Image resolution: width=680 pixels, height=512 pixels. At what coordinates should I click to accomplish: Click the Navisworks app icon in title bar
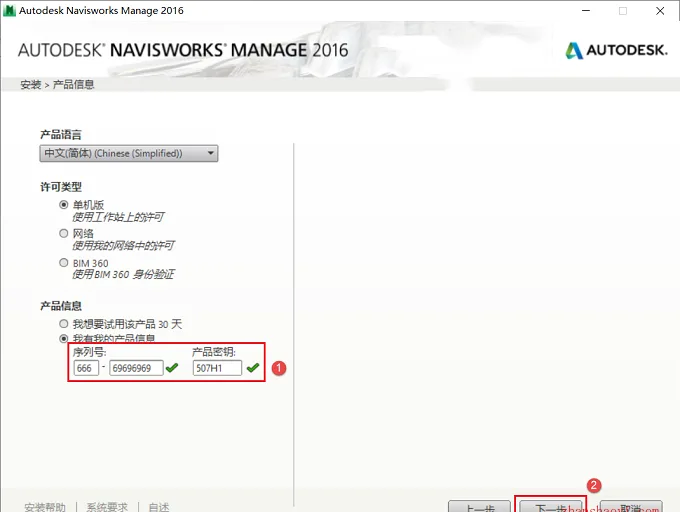9,10
